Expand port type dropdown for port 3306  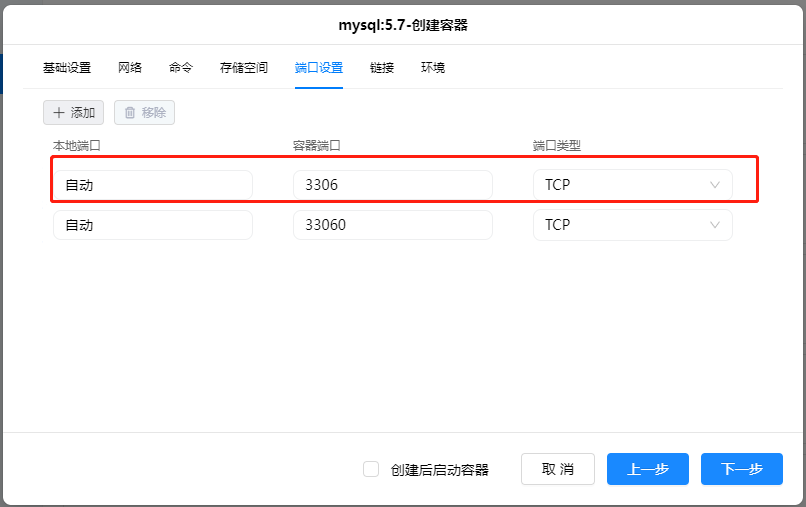tap(714, 185)
